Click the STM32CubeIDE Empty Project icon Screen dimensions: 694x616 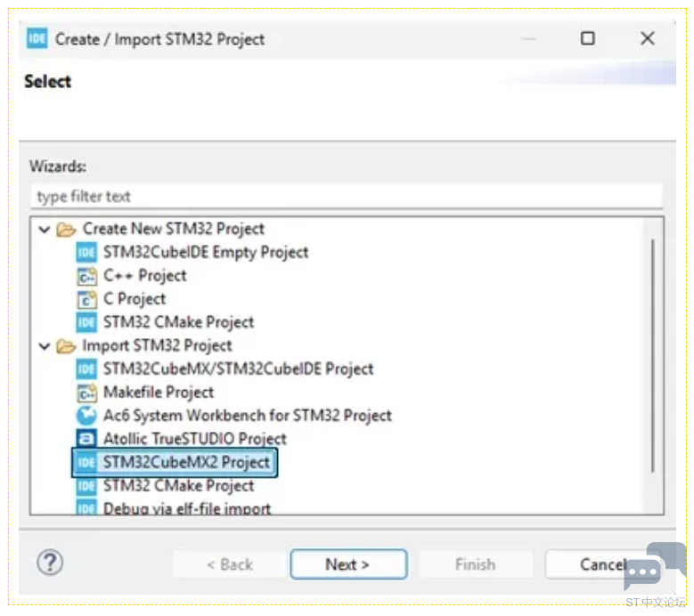pos(86,253)
